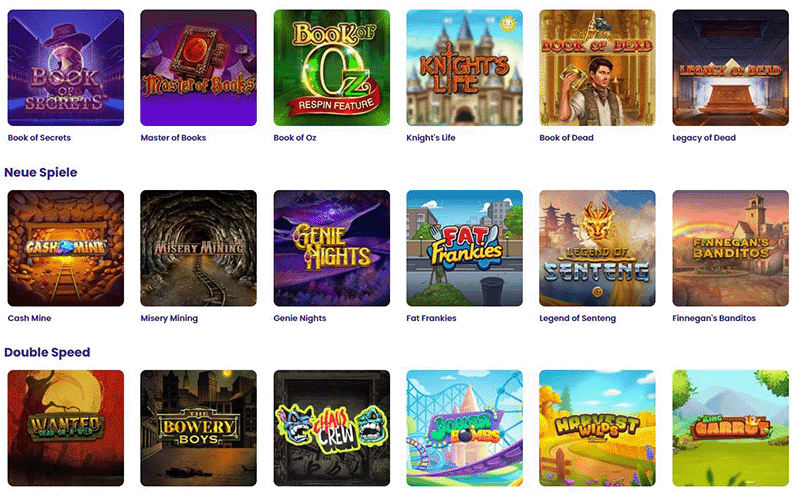Select the Book of Oz respin feature tile
Image resolution: width=800 pixels, height=500 pixels.
click(332, 67)
